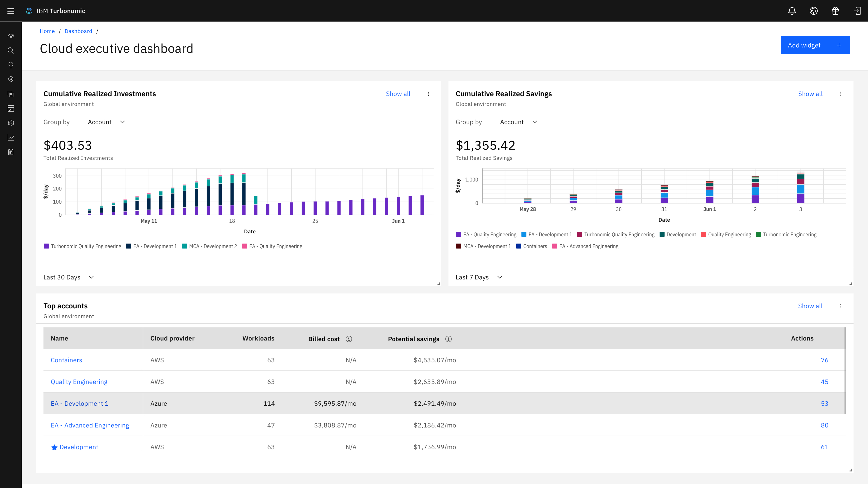The width and height of the screenshot is (868, 488).
Task: Click the Add widget button
Action: (815, 45)
